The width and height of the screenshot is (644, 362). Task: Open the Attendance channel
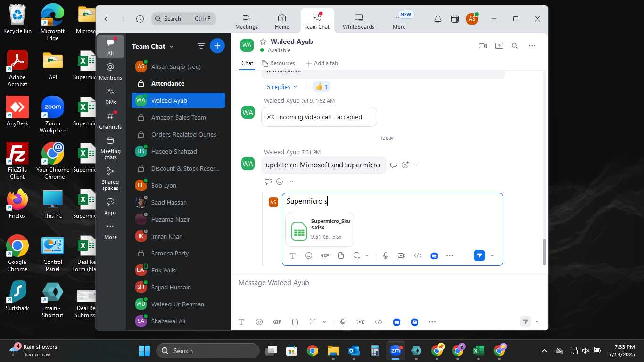pos(179,83)
